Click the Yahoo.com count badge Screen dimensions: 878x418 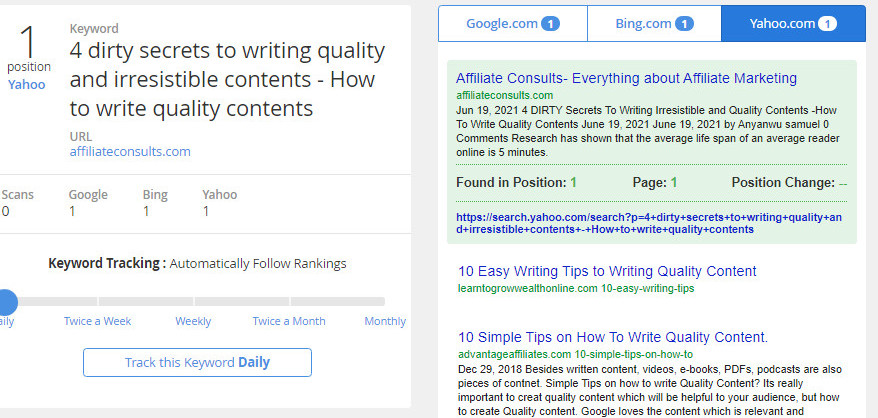tap(829, 23)
